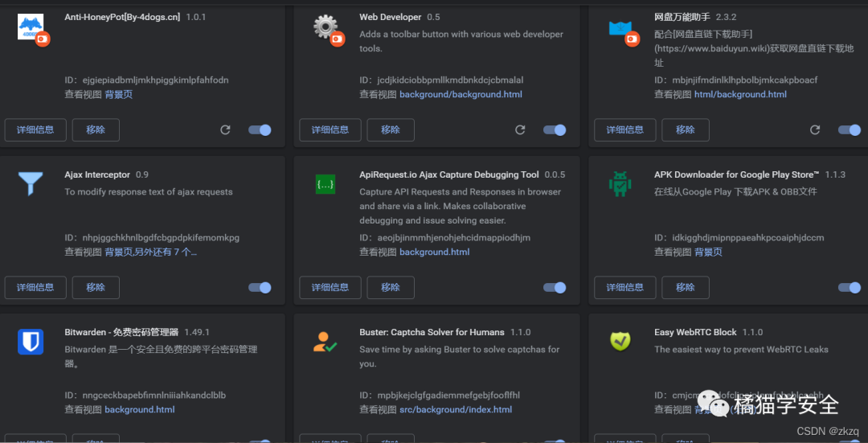This screenshot has height=443, width=868.
Task: Open 详细信息 for Ajax Interceptor
Action: pyautogui.click(x=35, y=287)
